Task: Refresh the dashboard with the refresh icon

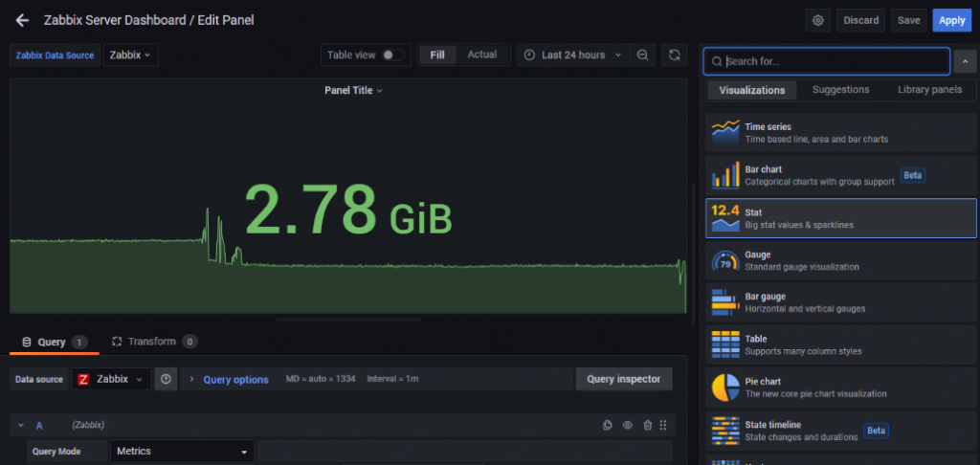Action: click(674, 55)
